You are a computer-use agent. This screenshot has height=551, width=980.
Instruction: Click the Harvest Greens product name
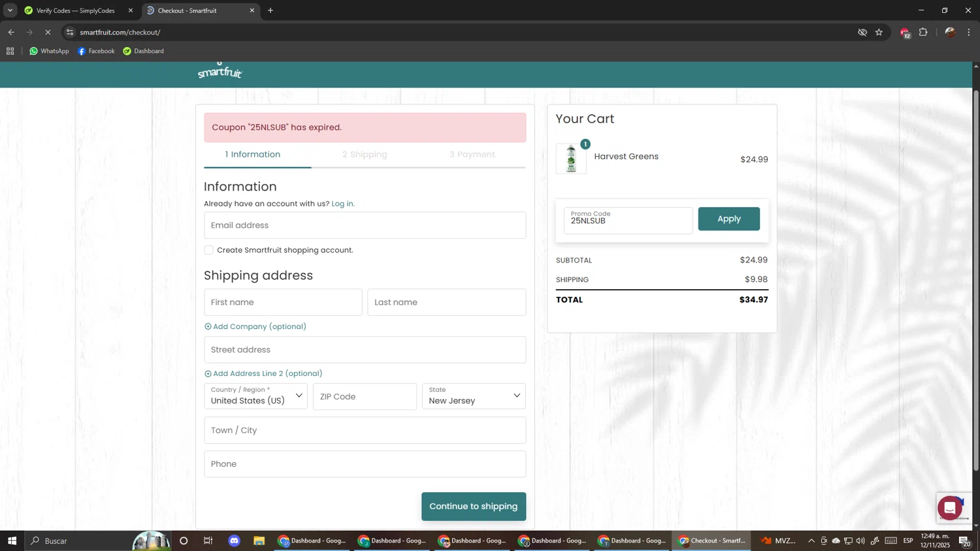click(626, 157)
